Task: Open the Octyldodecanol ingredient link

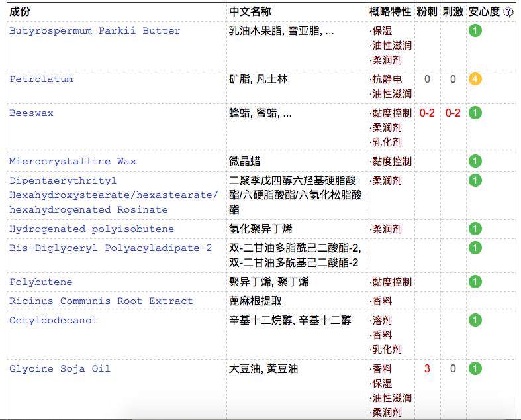Action: pyautogui.click(x=54, y=320)
